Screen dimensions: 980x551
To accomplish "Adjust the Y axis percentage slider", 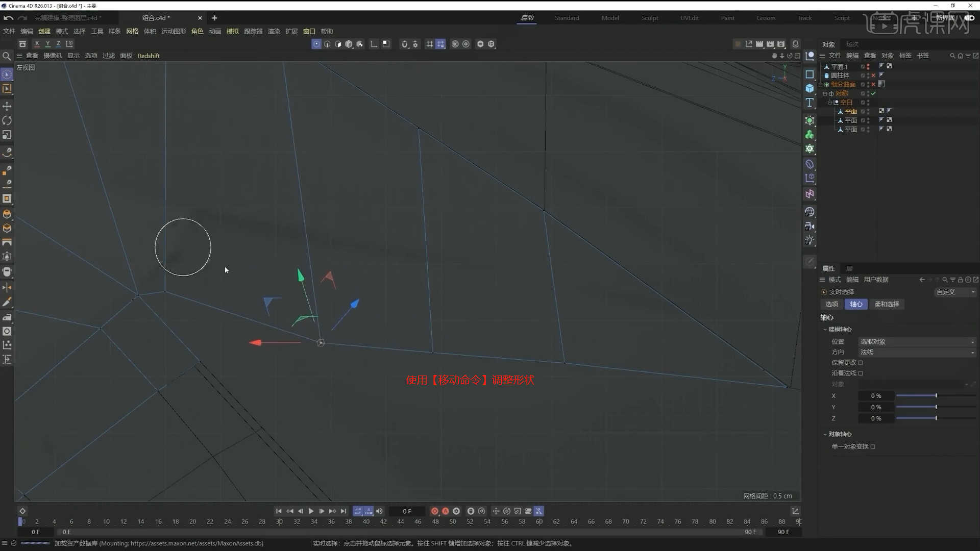I will 936,407.
